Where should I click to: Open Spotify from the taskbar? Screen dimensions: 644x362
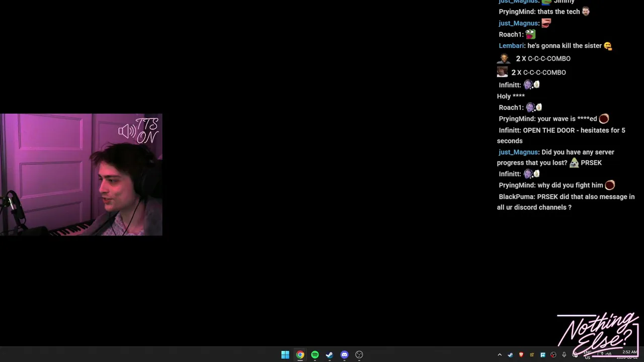[x=315, y=355]
